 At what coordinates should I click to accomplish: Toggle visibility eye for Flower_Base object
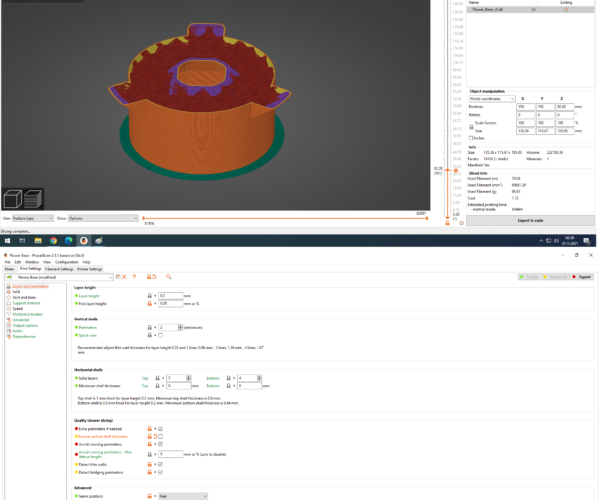(x=533, y=10)
